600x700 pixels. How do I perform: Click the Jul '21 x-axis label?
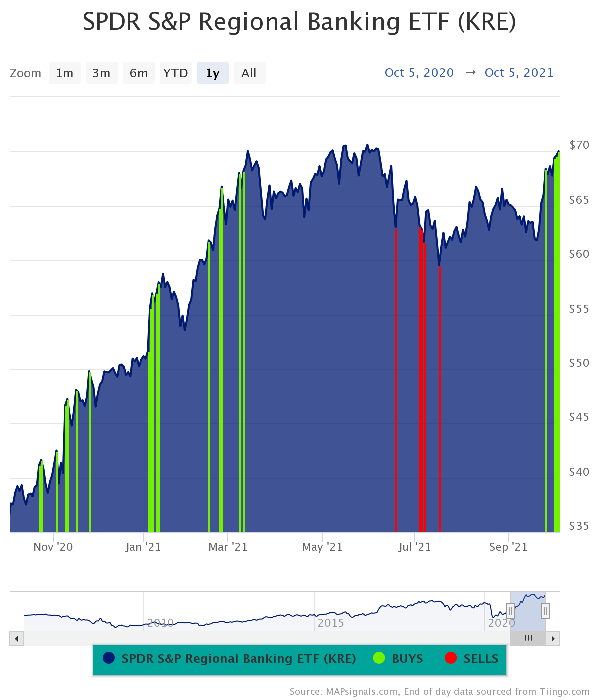tap(414, 547)
